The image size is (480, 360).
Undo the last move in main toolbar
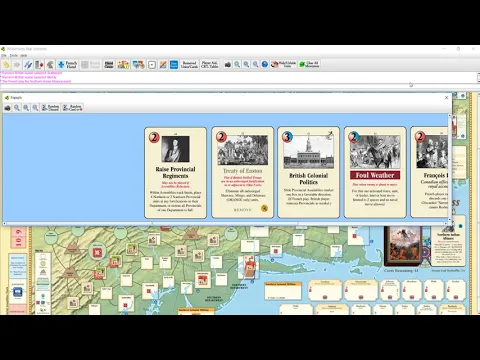pos(6,64)
